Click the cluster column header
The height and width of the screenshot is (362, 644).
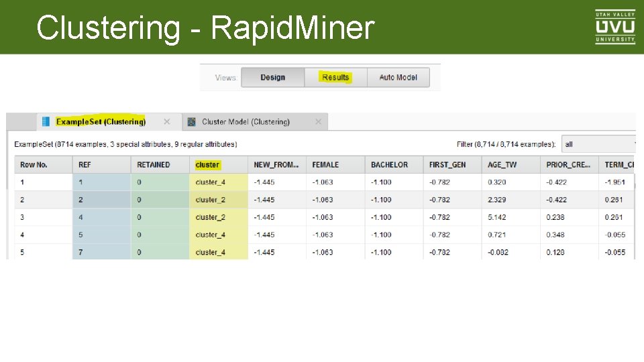219,165
